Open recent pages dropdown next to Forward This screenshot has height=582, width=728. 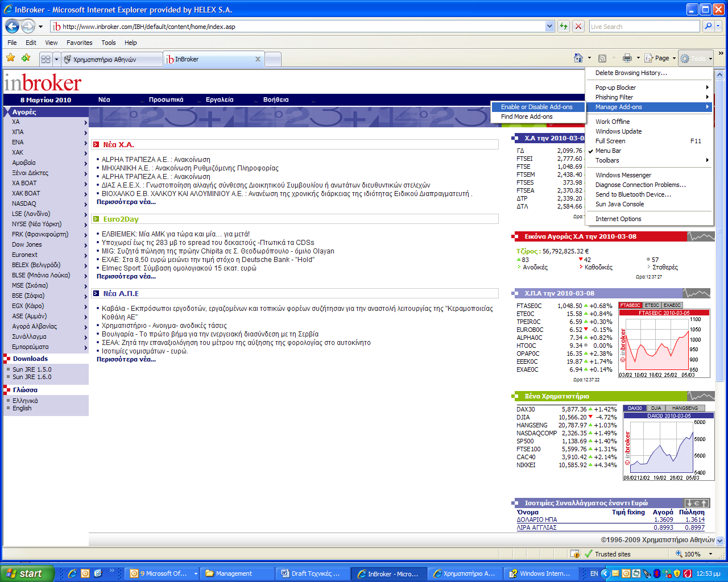coord(40,26)
